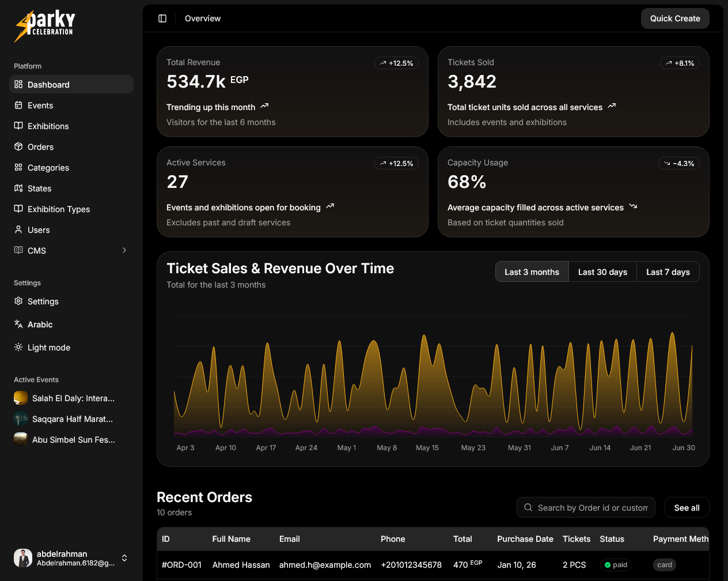Click the search magnifier in Recent Orders
Image resolution: width=728 pixels, height=581 pixels.
pos(528,507)
